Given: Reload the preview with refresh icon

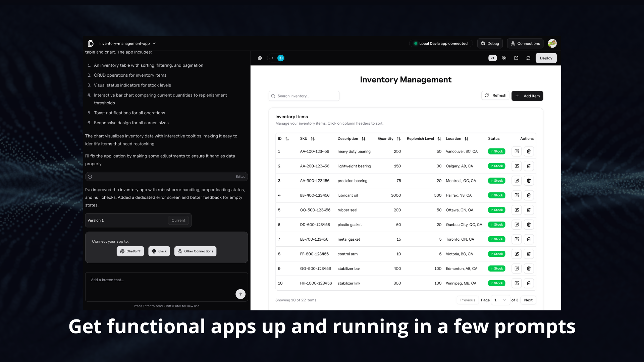Looking at the screenshot, I should tap(528, 58).
